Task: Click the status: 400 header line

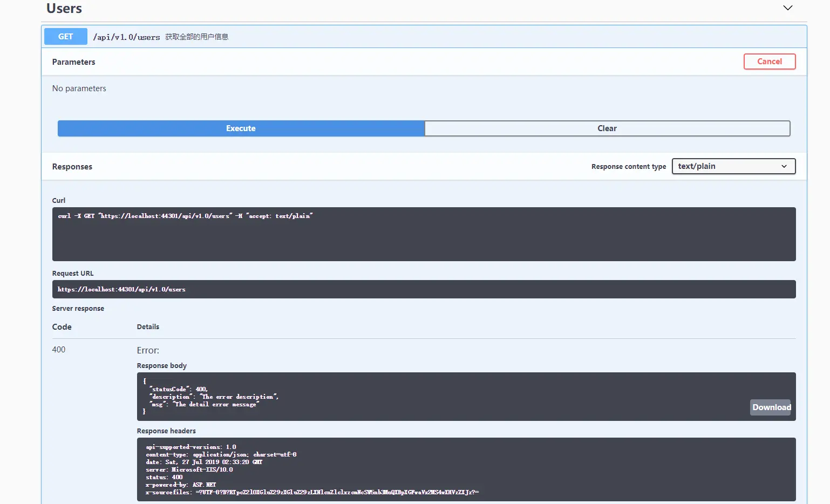Action: pyautogui.click(x=164, y=477)
